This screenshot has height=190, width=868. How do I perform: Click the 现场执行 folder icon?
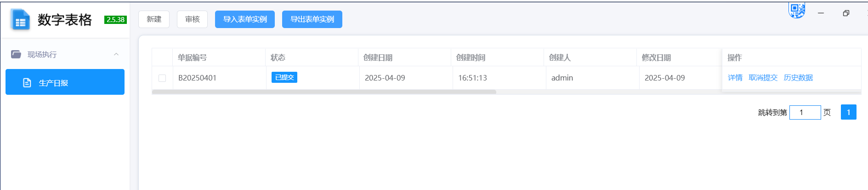(16, 54)
